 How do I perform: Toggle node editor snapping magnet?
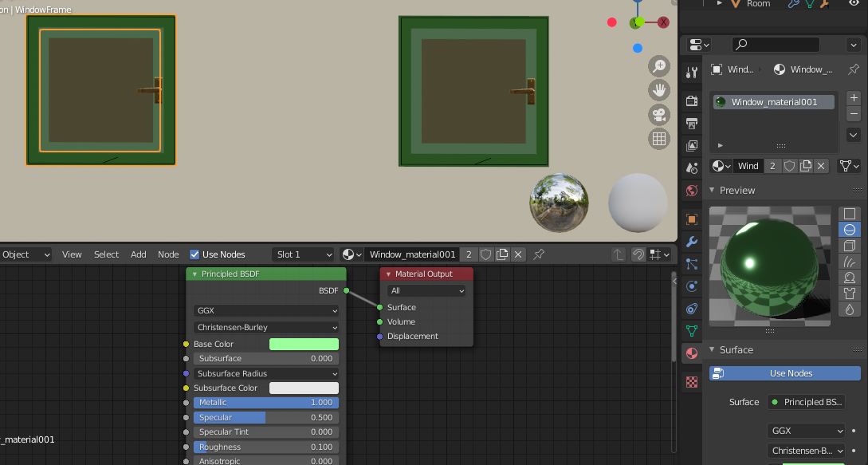tap(638, 254)
